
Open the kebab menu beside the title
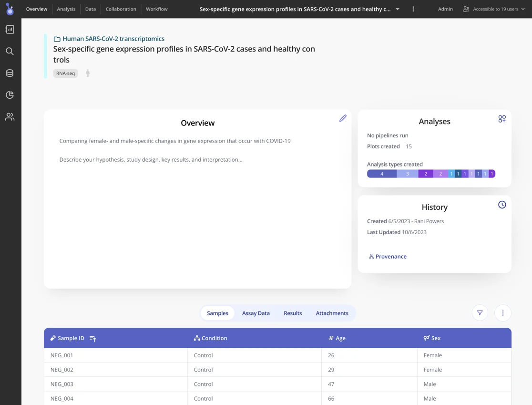(x=413, y=9)
